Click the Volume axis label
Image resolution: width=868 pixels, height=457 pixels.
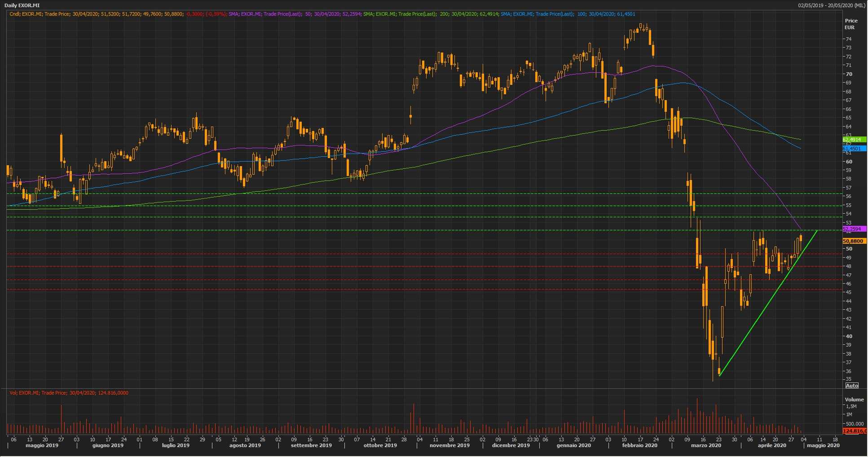854,400
